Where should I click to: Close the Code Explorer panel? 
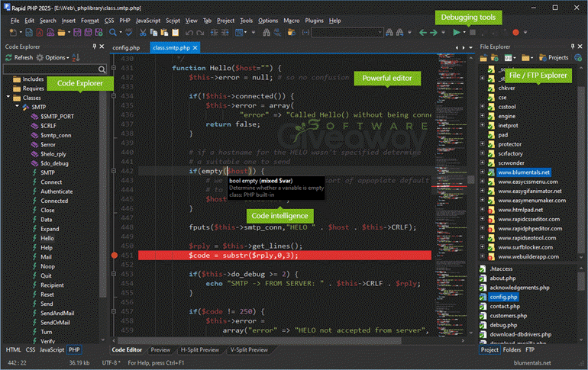(x=102, y=47)
